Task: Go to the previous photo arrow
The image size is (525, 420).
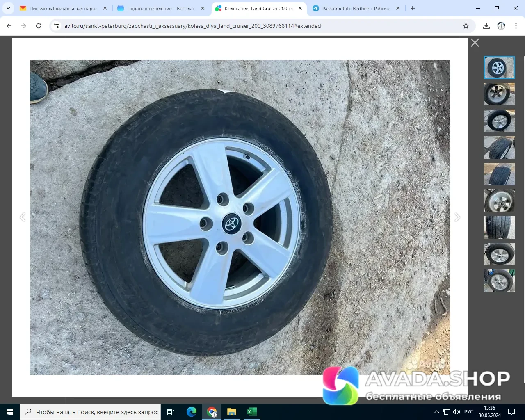Action: point(23,217)
